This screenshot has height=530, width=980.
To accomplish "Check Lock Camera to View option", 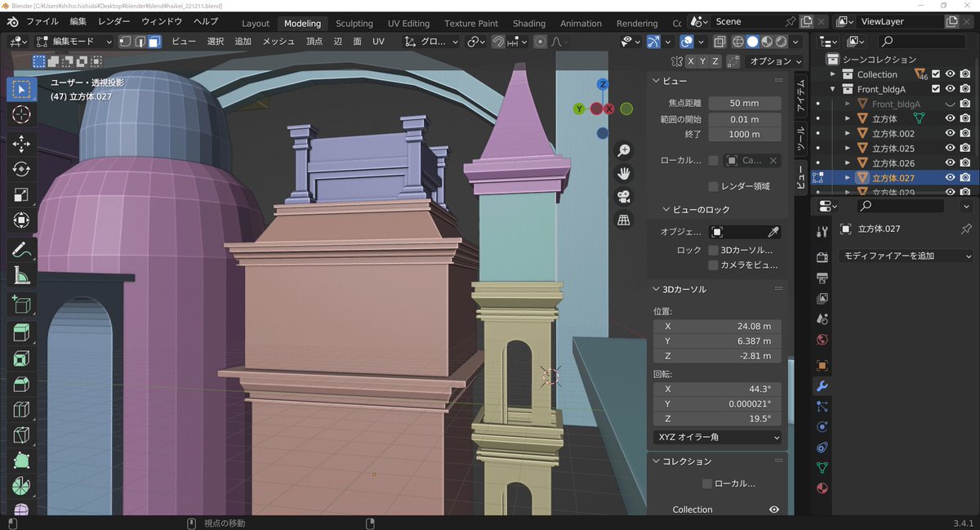I will 713,265.
